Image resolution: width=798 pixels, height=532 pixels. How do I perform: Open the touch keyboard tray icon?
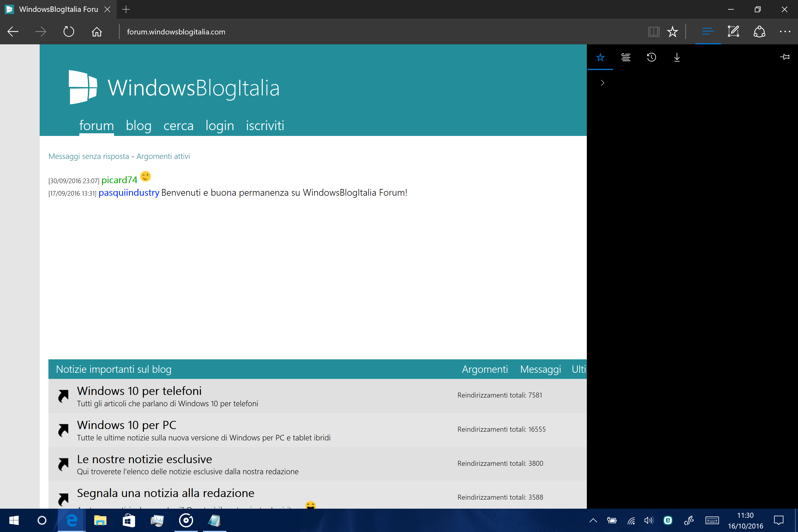(x=712, y=520)
